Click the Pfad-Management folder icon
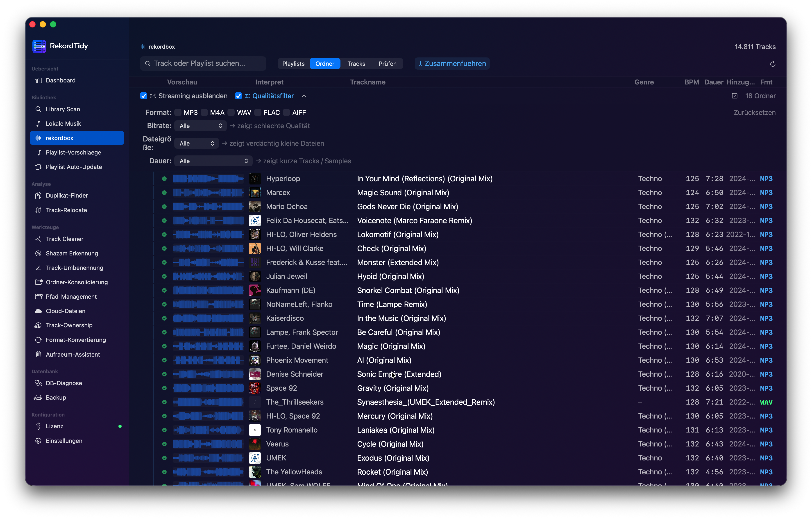 click(39, 297)
